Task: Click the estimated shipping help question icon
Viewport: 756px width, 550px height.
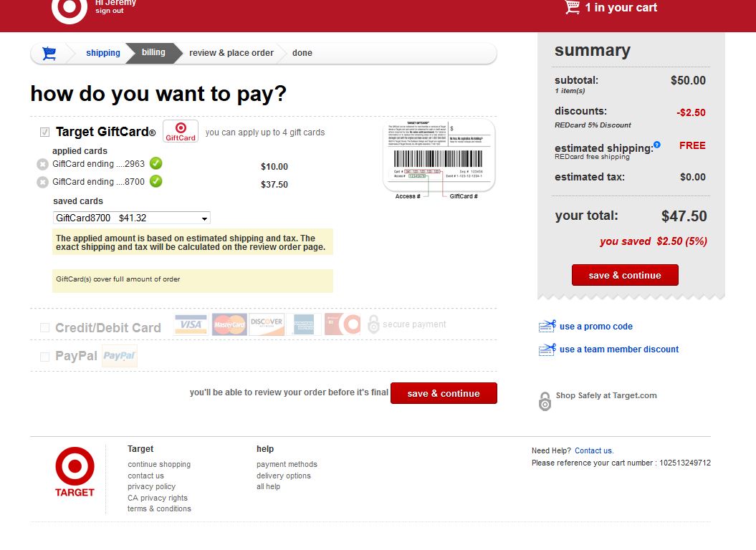Action: click(x=656, y=145)
